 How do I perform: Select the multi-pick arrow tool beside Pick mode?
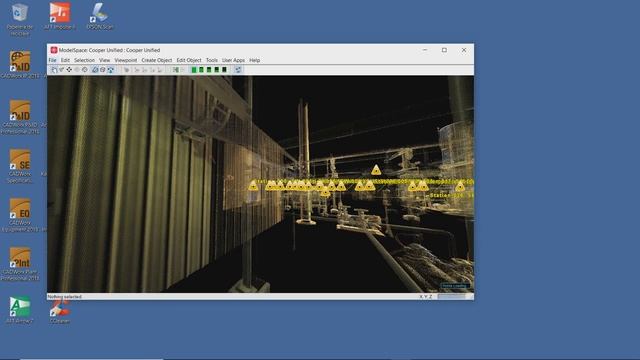coord(62,70)
